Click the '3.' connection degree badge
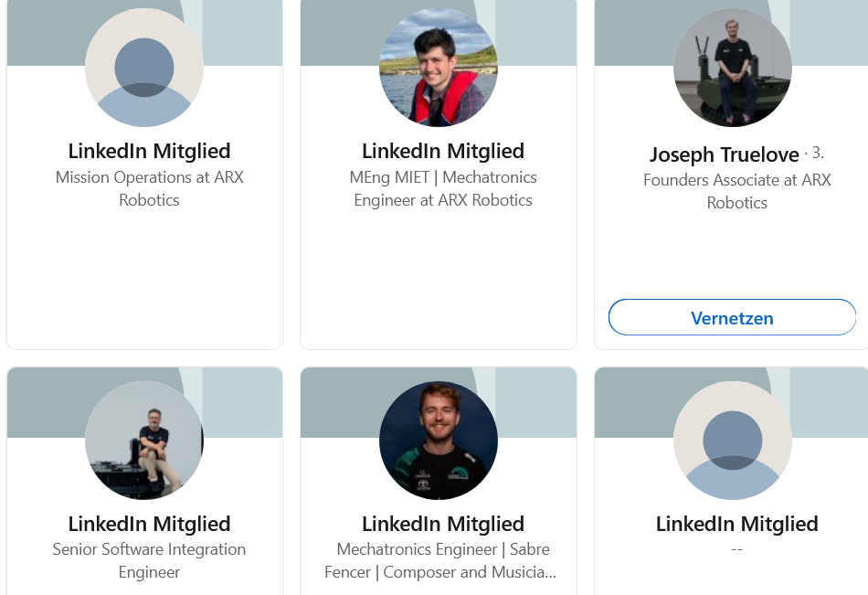The image size is (868, 595). coord(817,153)
